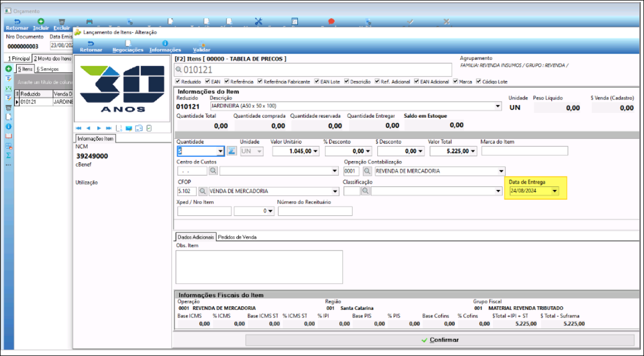Click the Confirmar button
Viewport: 644px width, 356px height.
pyautogui.click(x=440, y=340)
